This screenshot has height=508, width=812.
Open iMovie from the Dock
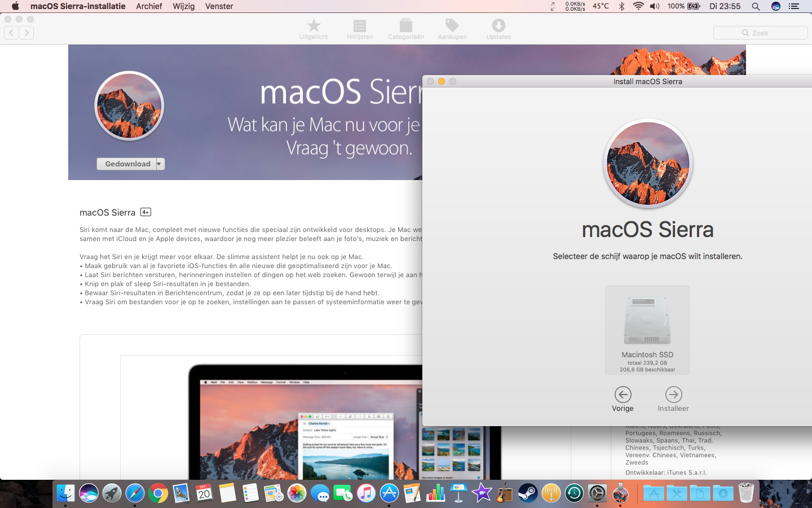point(482,493)
